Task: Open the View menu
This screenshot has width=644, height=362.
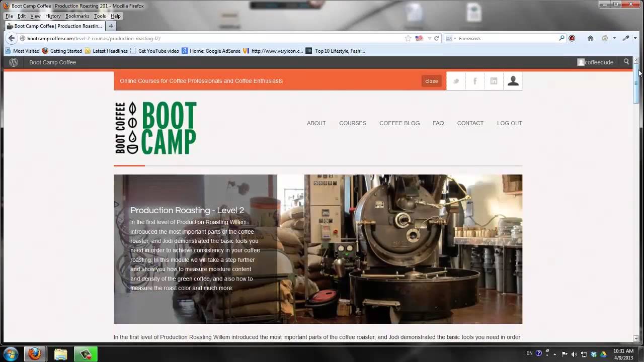Action: pos(35,16)
